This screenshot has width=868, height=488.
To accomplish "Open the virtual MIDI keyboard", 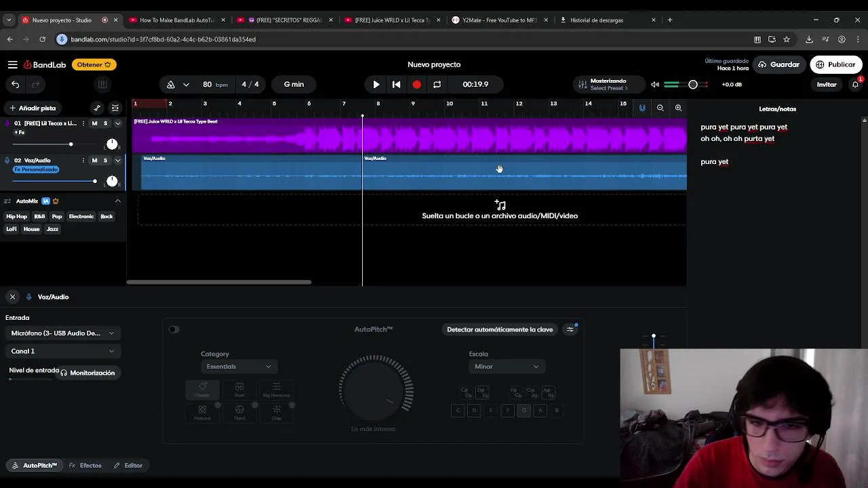I will [x=102, y=85].
